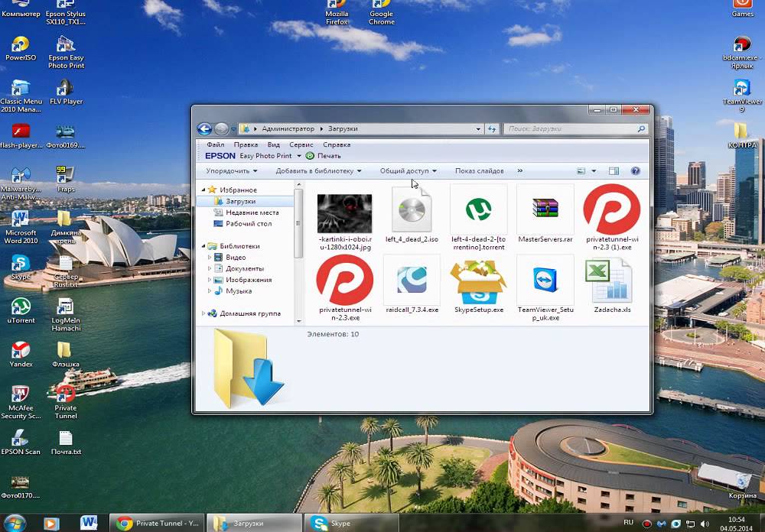Click the Печать print button
The image size is (765, 532).
(x=324, y=156)
